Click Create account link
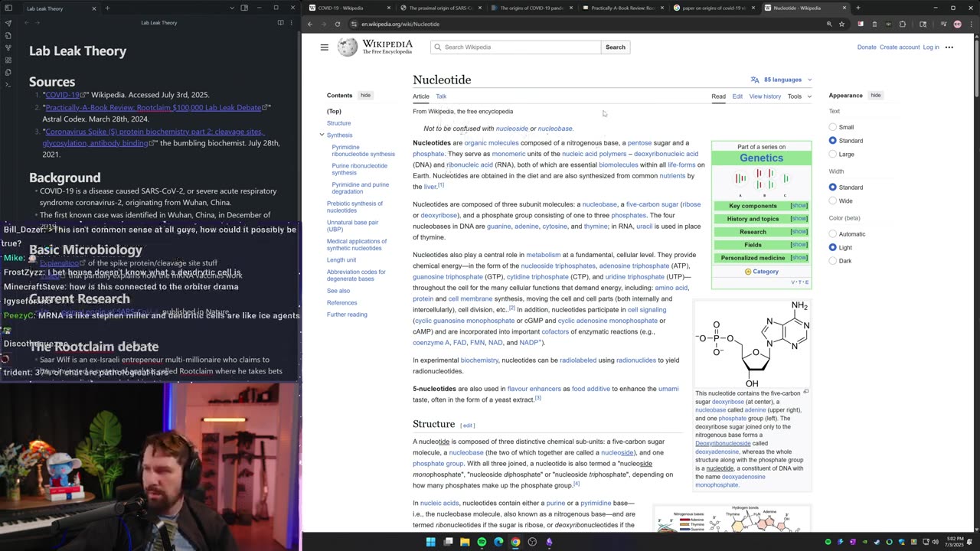The image size is (980, 551). (900, 47)
